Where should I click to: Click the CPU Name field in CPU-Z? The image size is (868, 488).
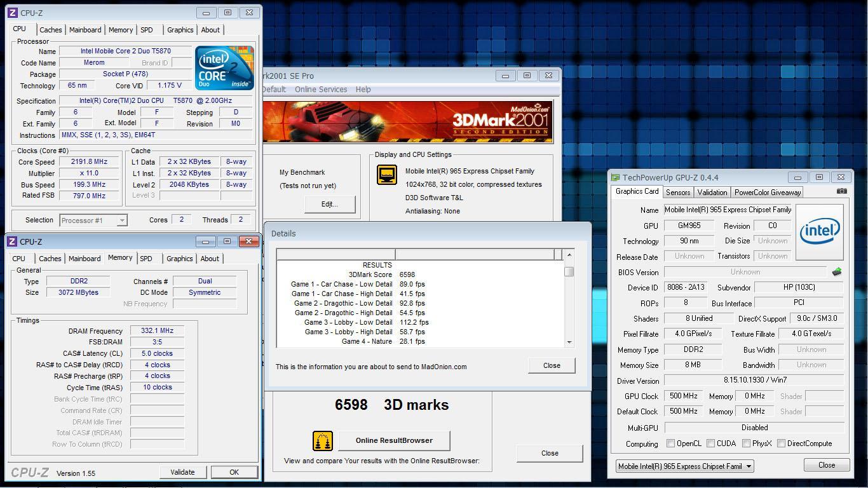(x=126, y=51)
